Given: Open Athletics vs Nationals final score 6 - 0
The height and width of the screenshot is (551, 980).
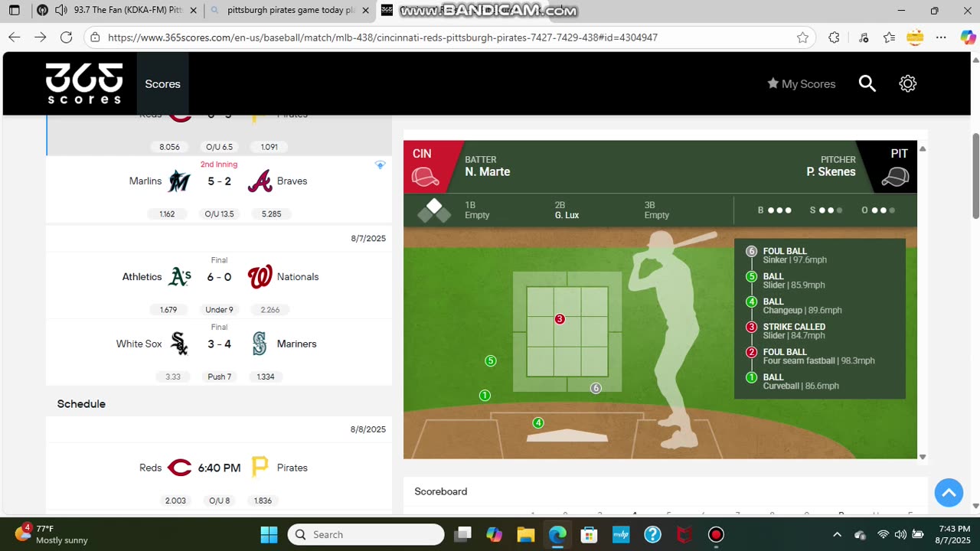Looking at the screenshot, I should pos(219,277).
